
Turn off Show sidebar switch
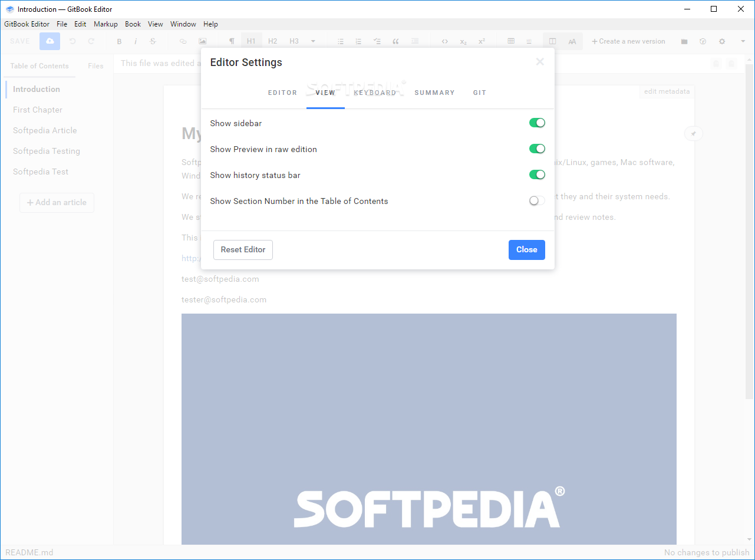537,123
